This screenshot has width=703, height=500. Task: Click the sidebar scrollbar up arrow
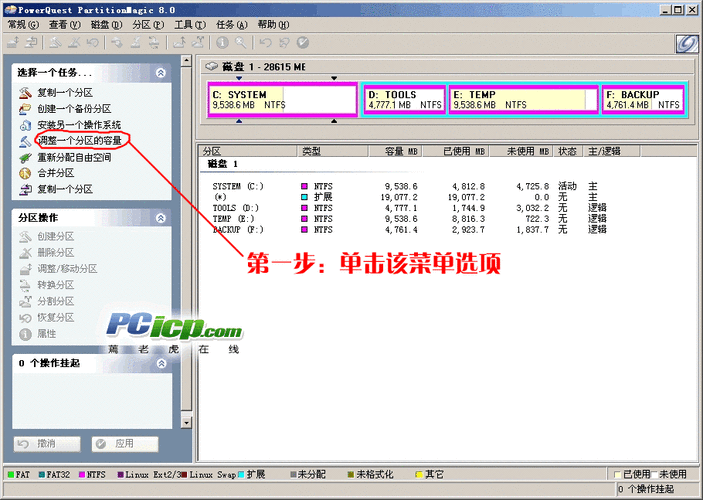[x=187, y=61]
